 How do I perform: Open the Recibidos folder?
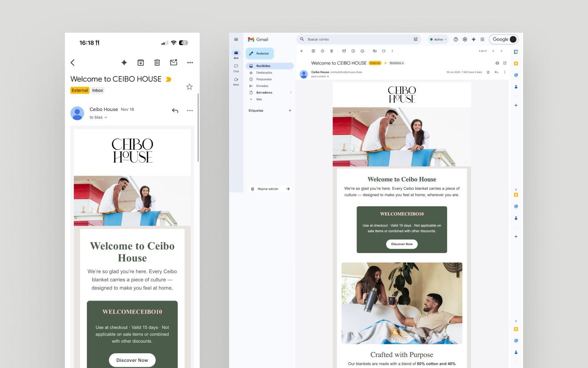pyautogui.click(x=269, y=66)
